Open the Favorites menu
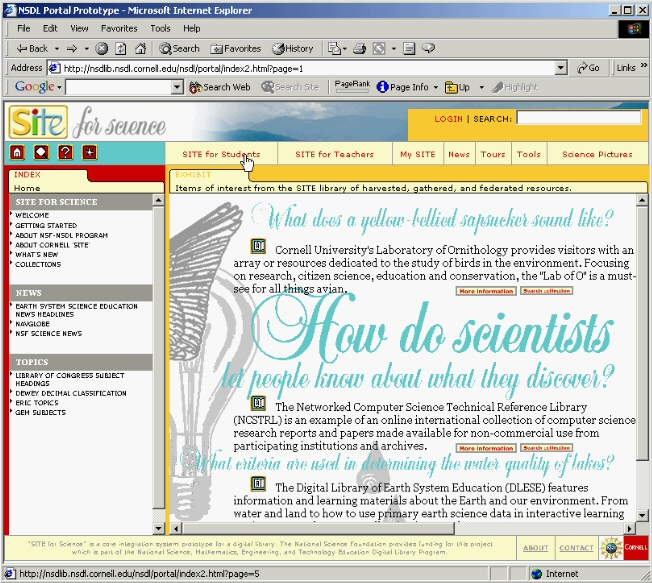652x583 pixels. click(119, 28)
